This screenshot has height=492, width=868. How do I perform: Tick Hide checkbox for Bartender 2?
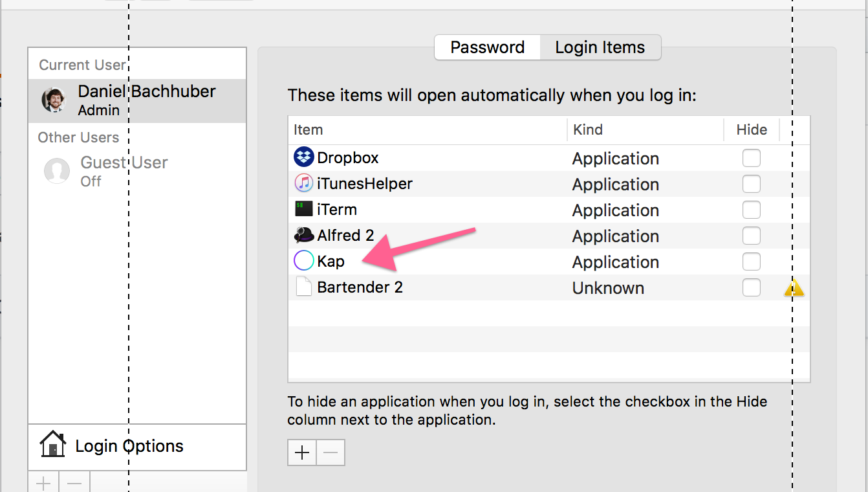click(752, 287)
